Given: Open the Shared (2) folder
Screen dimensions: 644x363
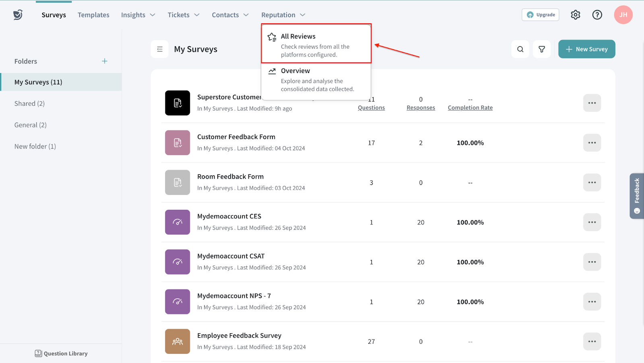Looking at the screenshot, I should point(29,103).
